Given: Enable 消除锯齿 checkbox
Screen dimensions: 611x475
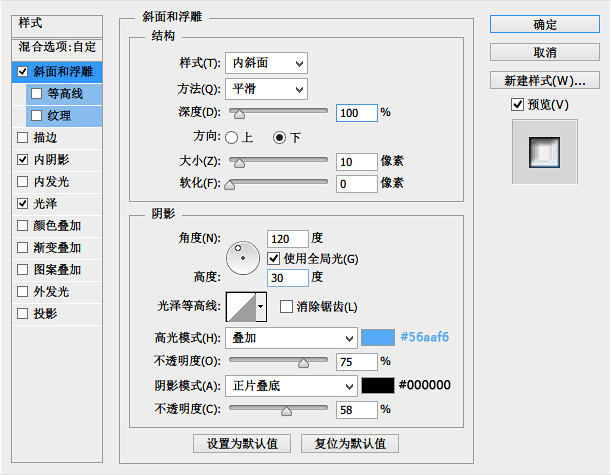Looking at the screenshot, I should coord(286,307).
